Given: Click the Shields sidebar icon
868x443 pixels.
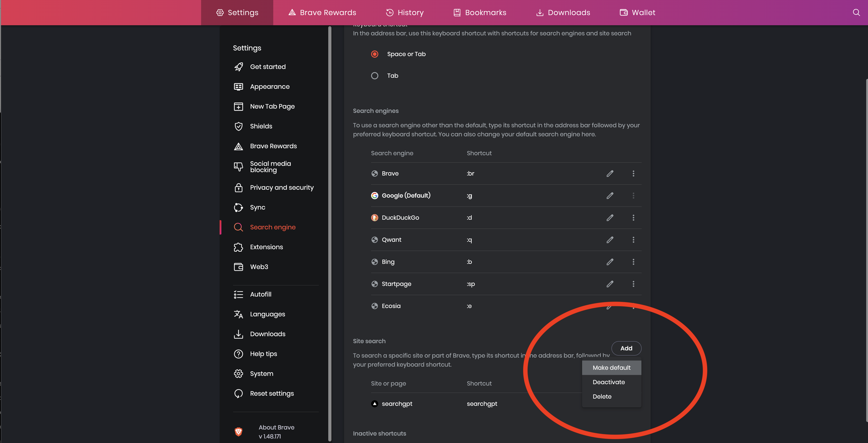Looking at the screenshot, I should (239, 126).
